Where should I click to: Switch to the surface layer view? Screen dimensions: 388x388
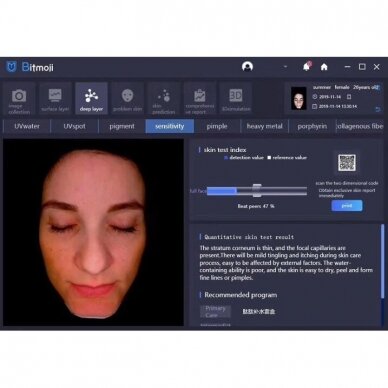coord(55,99)
